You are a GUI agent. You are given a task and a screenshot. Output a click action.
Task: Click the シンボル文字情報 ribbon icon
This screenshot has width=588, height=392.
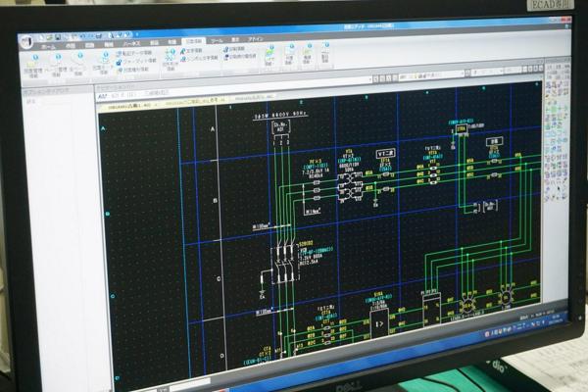200,58
